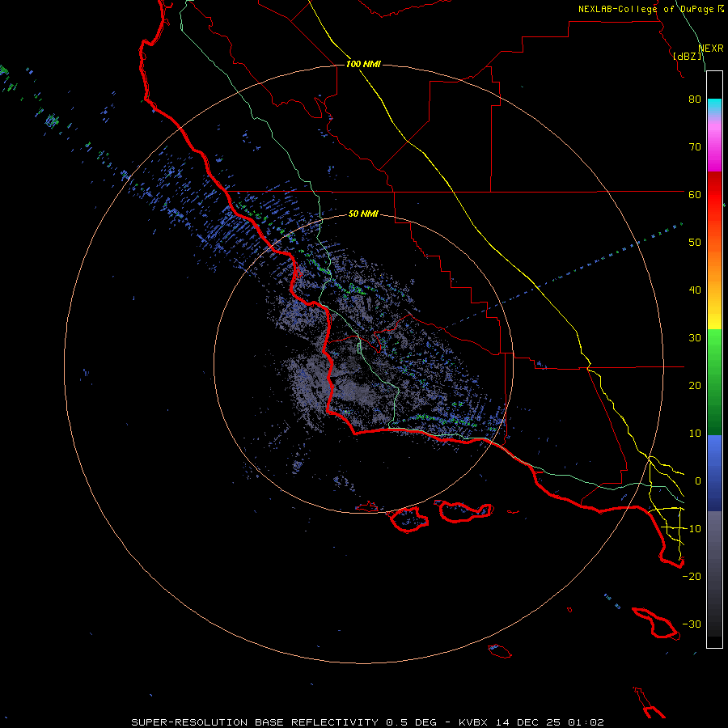Click the -30 value on the dBZ scale
Image resolution: width=728 pixels, height=728 pixels.
(692, 624)
